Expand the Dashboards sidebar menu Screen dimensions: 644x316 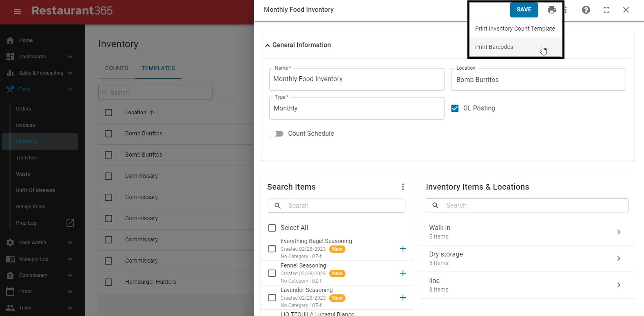(70, 57)
